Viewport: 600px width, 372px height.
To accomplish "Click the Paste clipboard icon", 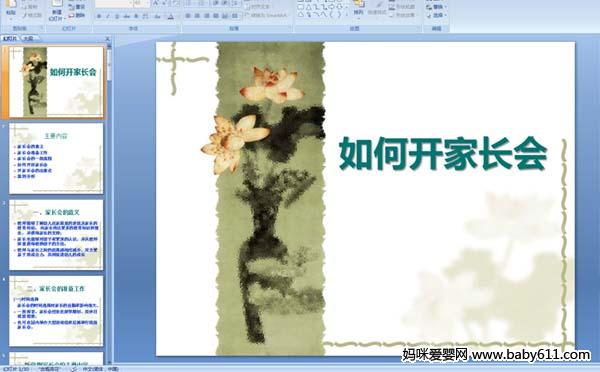I will (11, 4).
